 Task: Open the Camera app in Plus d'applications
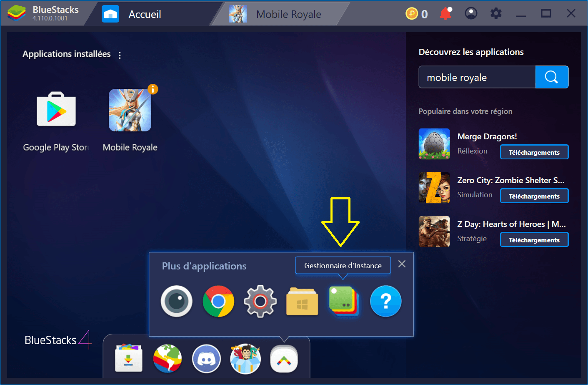pyautogui.click(x=177, y=301)
